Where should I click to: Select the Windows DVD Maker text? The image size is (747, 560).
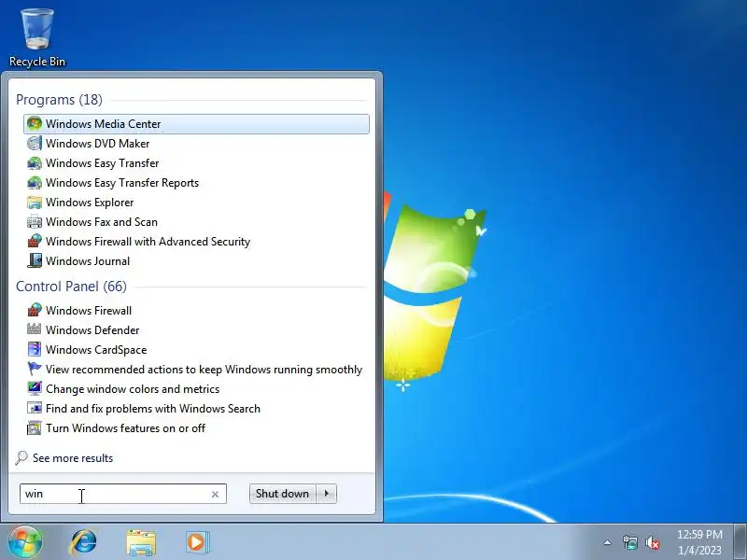(x=98, y=144)
